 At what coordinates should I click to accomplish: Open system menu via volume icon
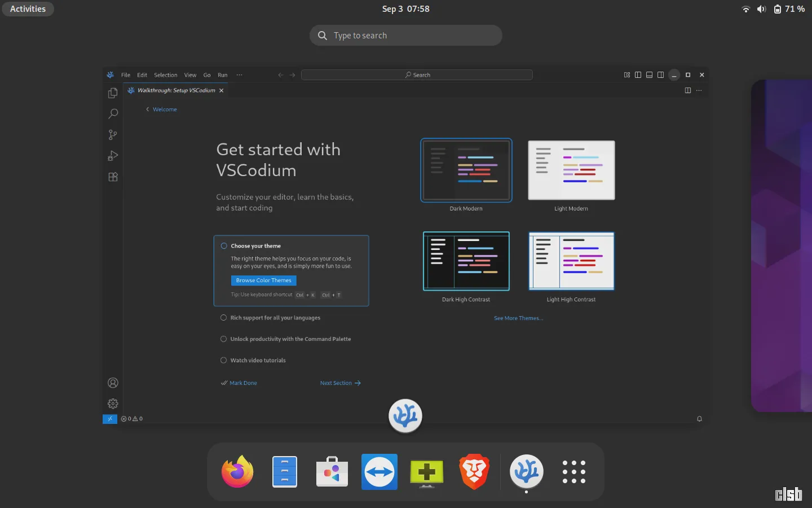761,9
